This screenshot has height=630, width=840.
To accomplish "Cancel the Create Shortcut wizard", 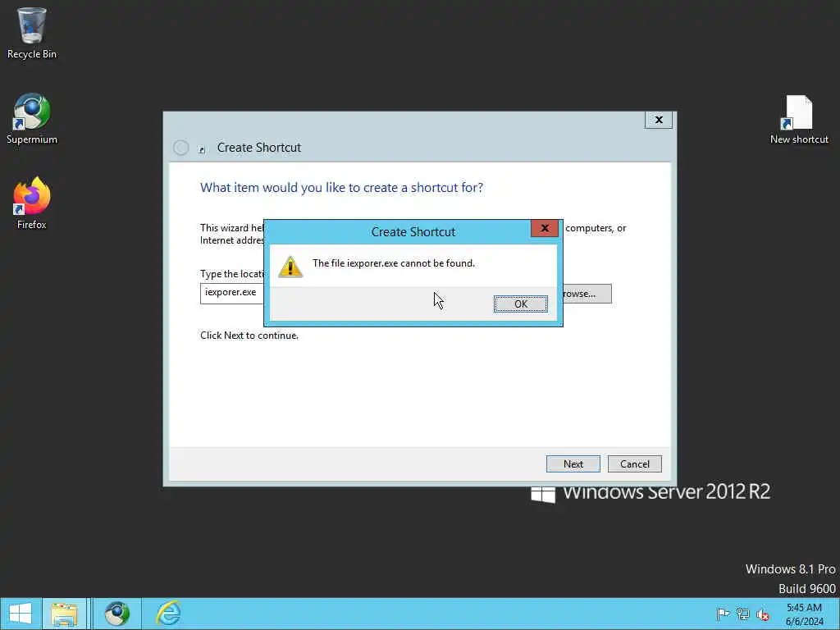I will 634,464.
